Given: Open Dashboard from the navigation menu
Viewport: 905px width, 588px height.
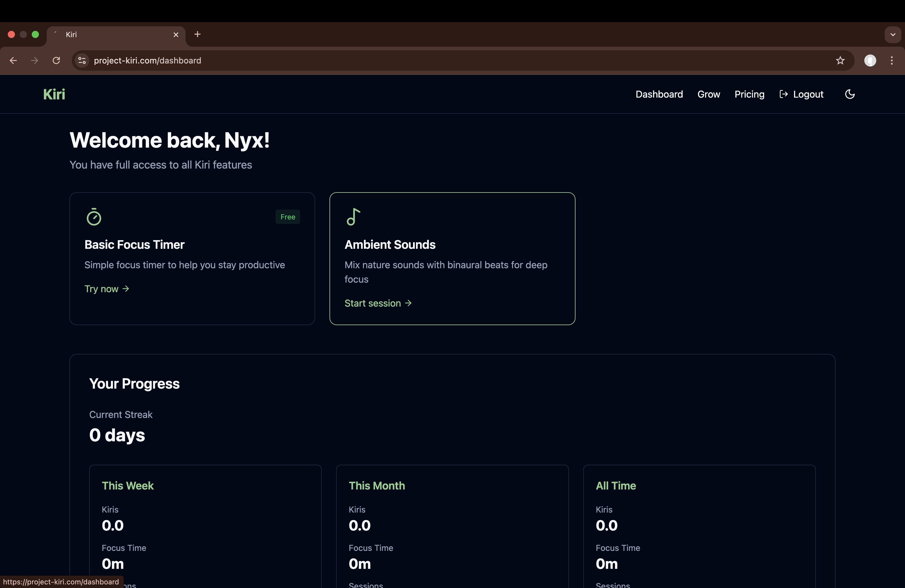Looking at the screenshot, I should click(x=659, y=94).
